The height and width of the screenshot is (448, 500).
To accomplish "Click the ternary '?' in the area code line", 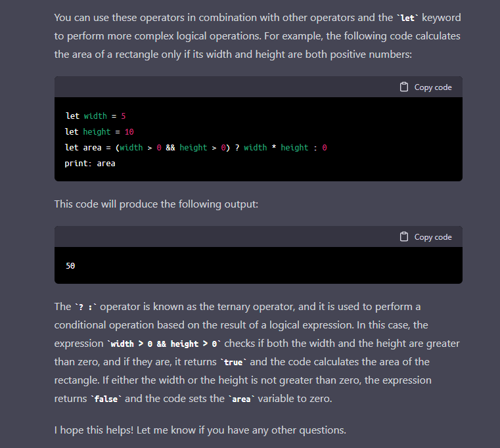I will [237, 148].
